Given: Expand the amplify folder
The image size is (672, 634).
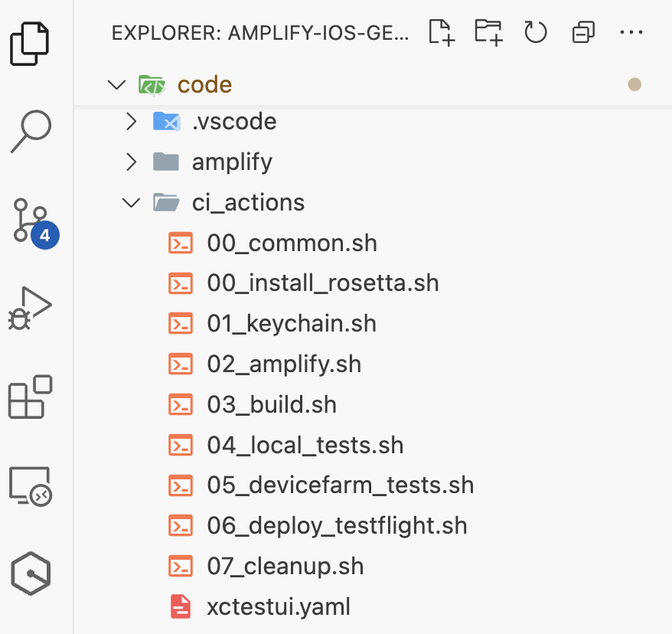Looking at the screenshot, I should tap(131, 162).
